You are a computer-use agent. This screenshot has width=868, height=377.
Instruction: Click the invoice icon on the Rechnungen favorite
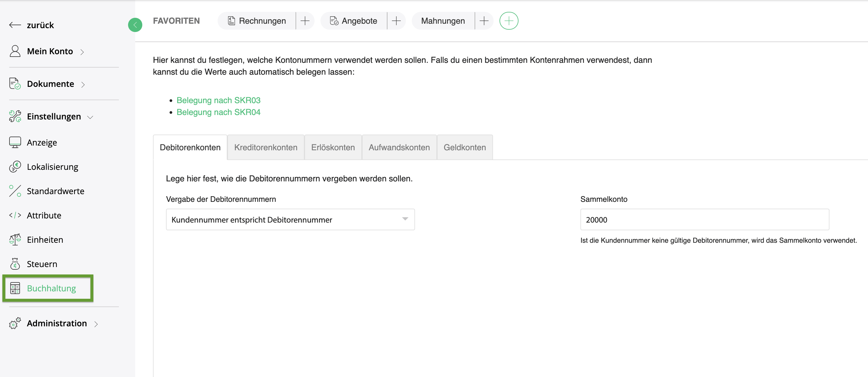232,21
